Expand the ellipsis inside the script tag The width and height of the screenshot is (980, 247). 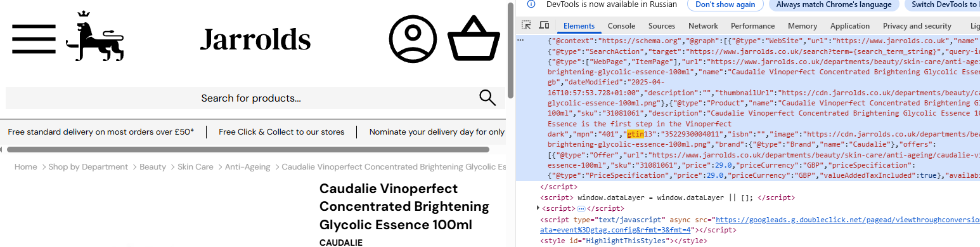tap(581, 208)
